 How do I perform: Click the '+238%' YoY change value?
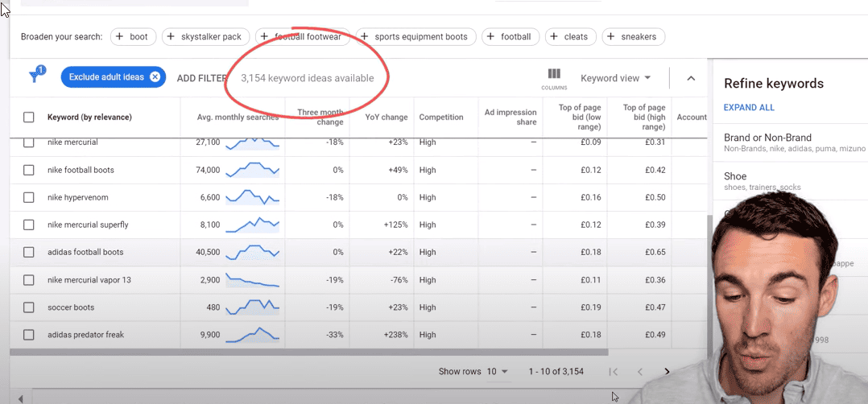coord(398,335)
